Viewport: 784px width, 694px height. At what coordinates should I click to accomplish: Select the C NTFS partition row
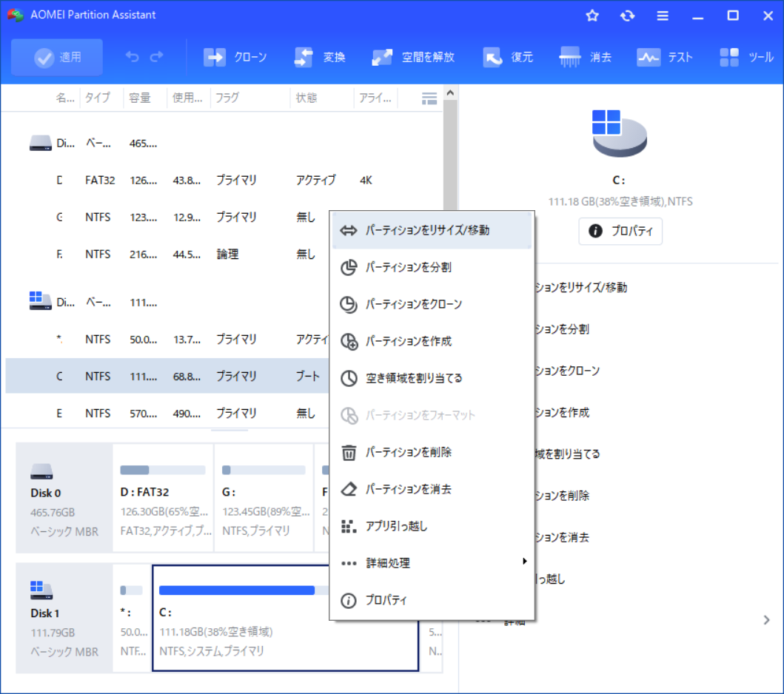(167, 377)
